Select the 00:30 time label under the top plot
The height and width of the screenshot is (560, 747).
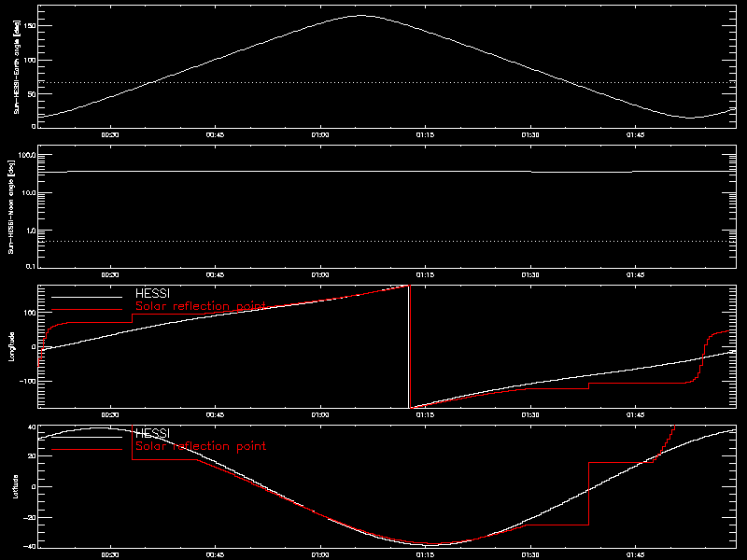click(x=110, y=135)
